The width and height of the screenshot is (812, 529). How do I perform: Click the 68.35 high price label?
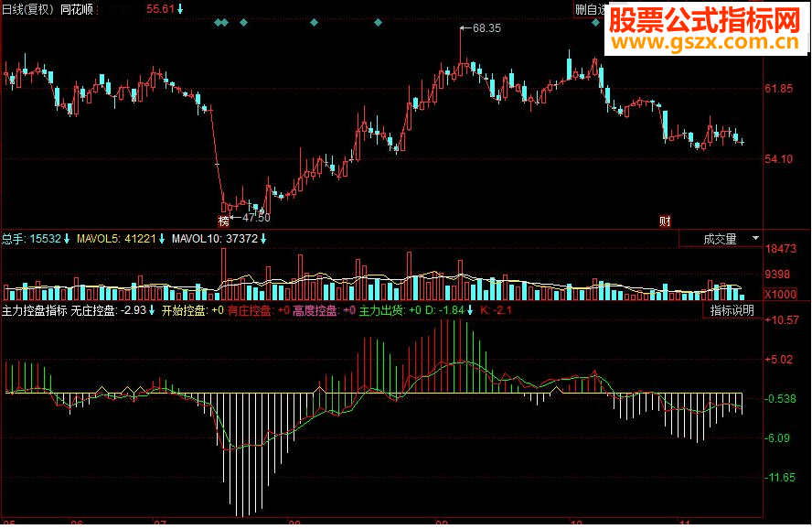486,28
